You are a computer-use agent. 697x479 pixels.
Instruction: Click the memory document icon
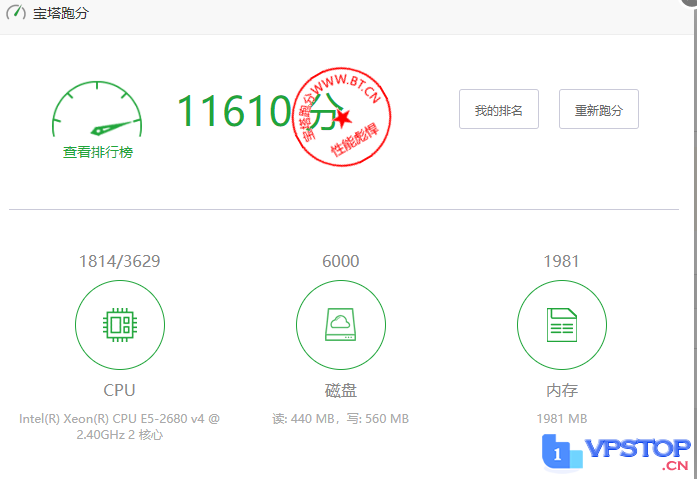coord(562,325)
